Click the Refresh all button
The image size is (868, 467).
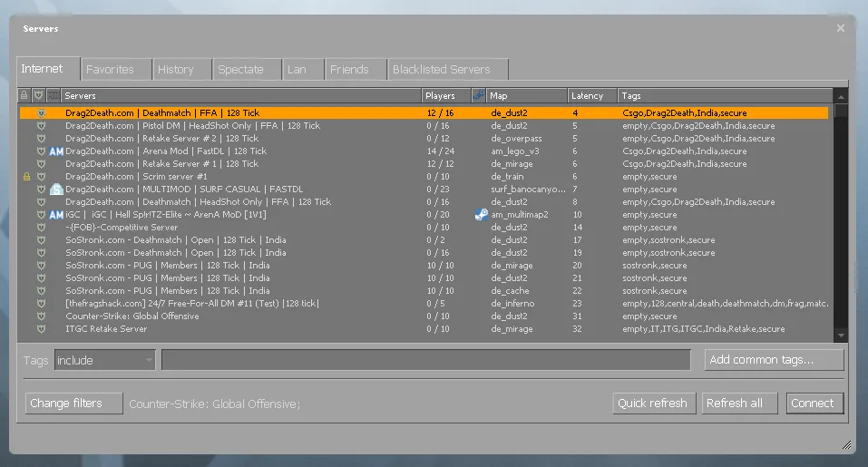coord(739,404)
